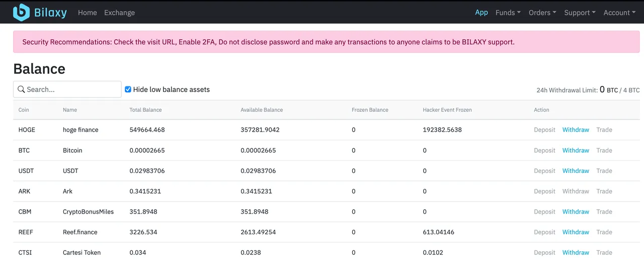Click the Coin column header
The image size is (644, 278).
point(24,110)
